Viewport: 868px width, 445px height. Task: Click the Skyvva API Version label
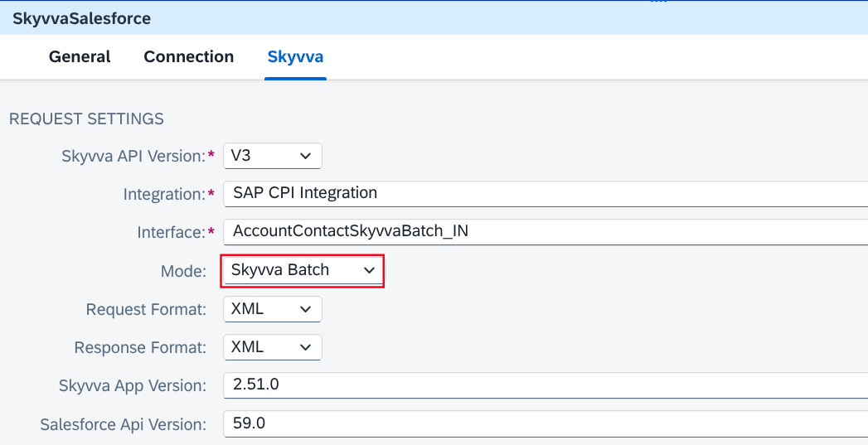pyautogui.click(x=133, y=156)
